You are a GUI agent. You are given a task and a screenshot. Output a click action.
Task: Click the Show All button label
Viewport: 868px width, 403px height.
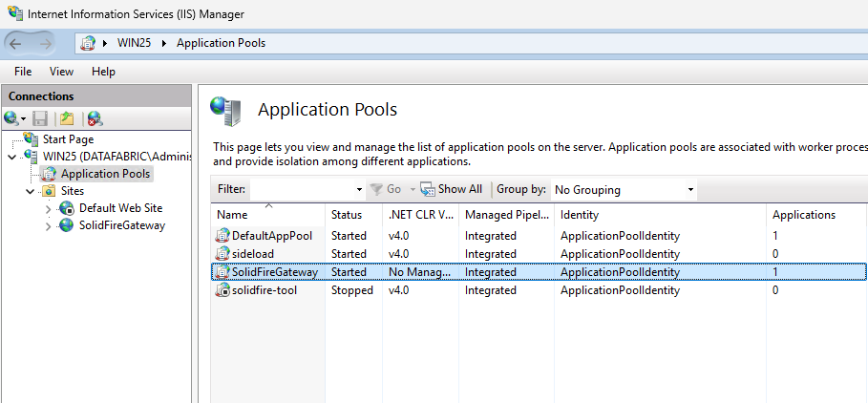pyautogui.click(x=460, y=189)
